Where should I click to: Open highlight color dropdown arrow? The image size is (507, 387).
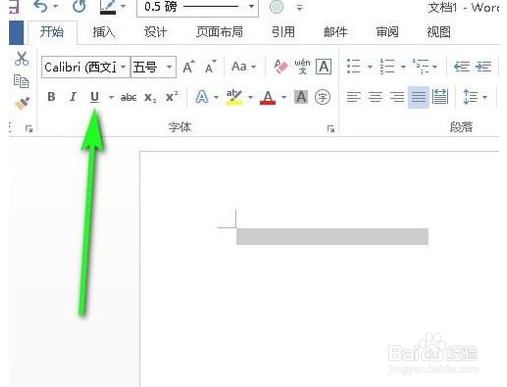click(250, 97)
